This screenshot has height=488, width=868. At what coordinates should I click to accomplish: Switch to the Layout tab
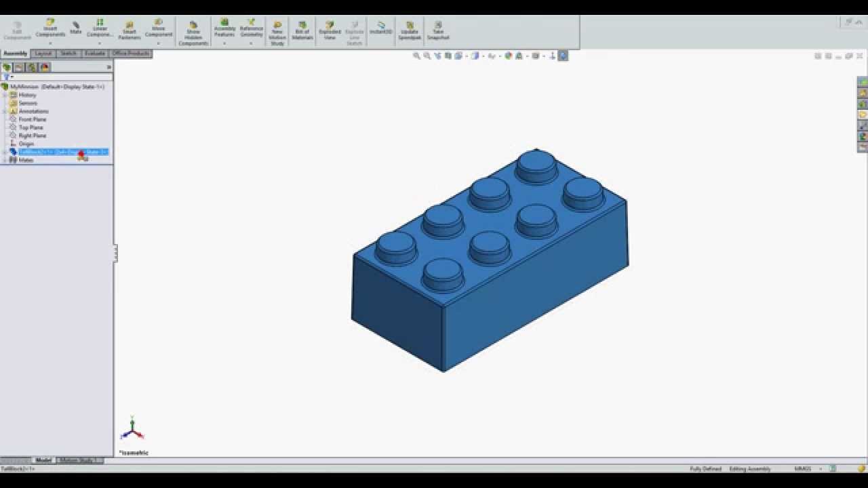(x=43, y=54)
